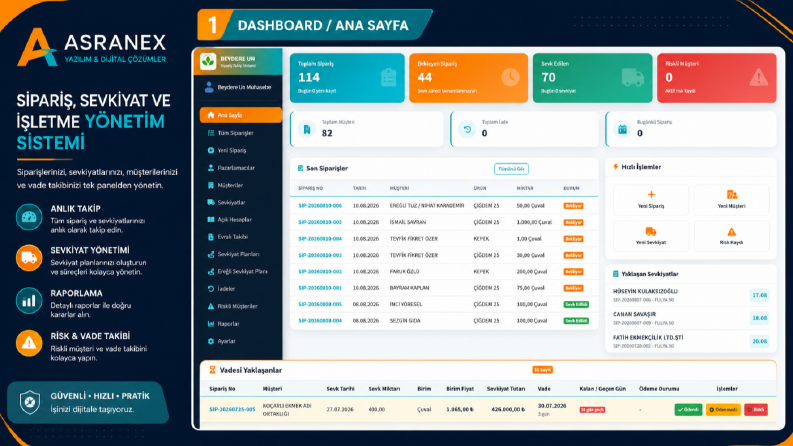Open order SIP-20260810-001
793x446 pixels.
click(320, 288)
